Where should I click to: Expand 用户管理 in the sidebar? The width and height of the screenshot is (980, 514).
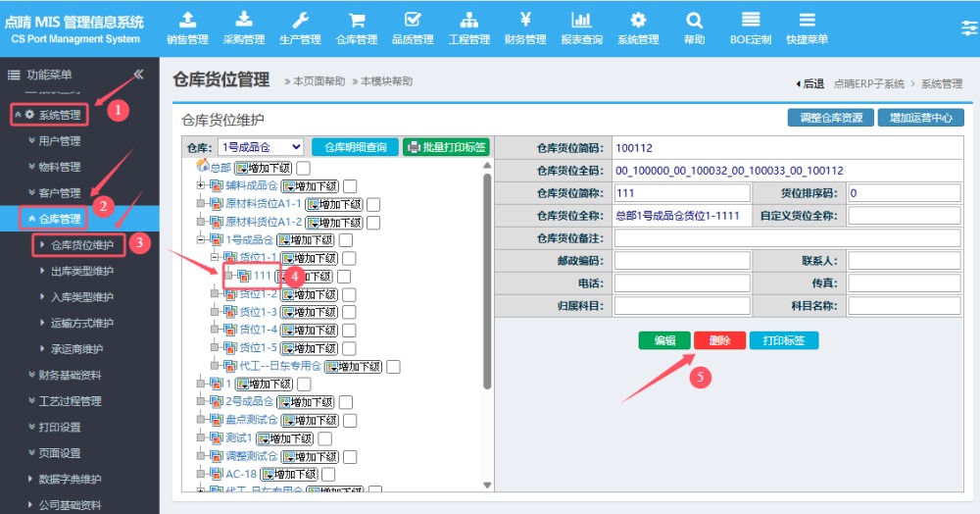61,141
